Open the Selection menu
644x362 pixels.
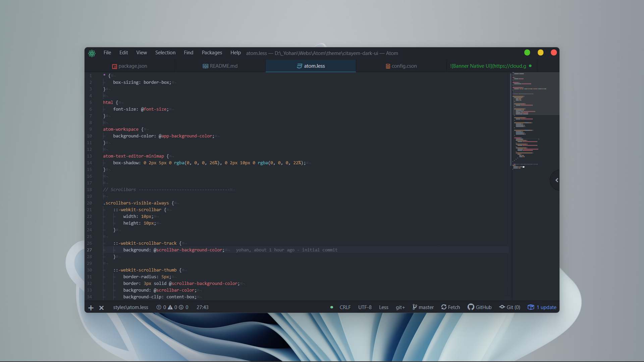tap(165, 53)
